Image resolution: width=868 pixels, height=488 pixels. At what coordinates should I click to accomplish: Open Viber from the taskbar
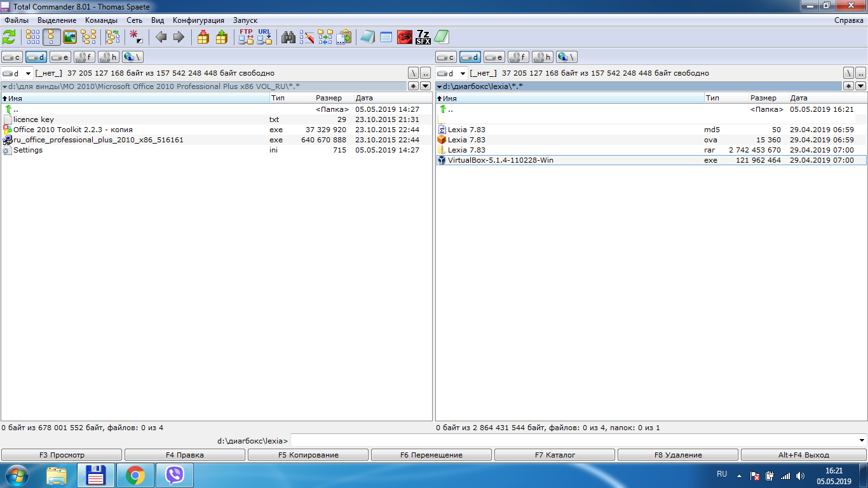coord(174,475)
